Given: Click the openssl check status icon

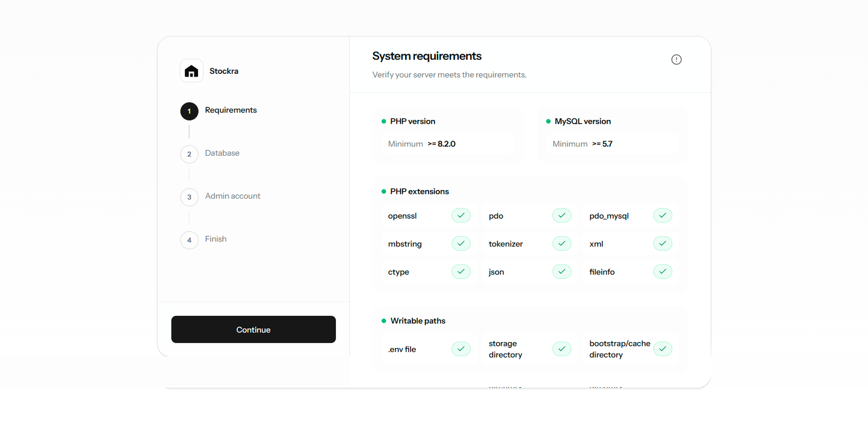Looking at the screenshot, I should pyautogui.click(x=461, y=216).
